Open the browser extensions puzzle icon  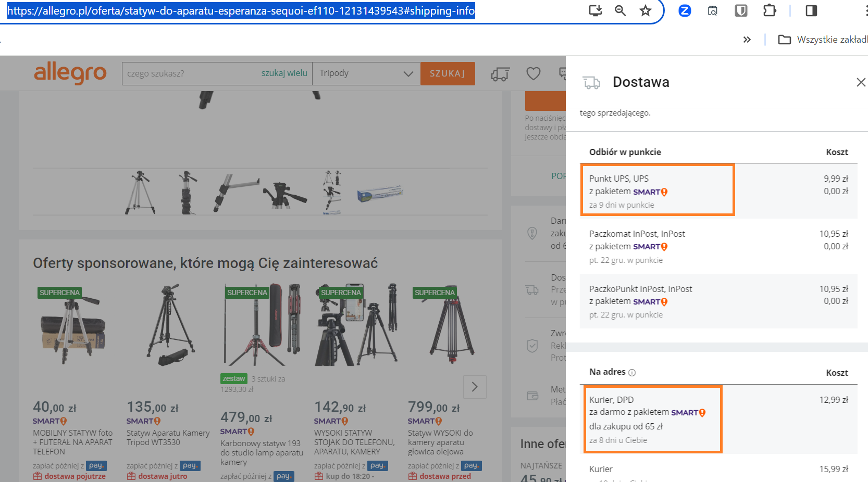coord(770,10)
